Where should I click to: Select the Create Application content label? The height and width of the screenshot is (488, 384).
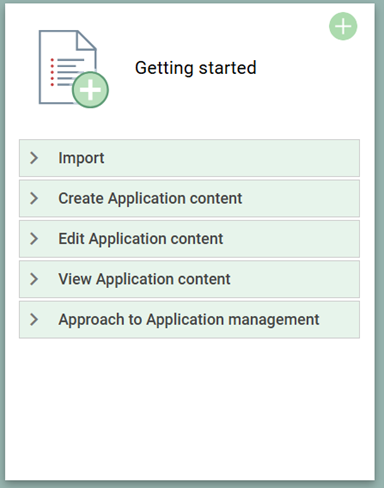[x=150, y=199]
